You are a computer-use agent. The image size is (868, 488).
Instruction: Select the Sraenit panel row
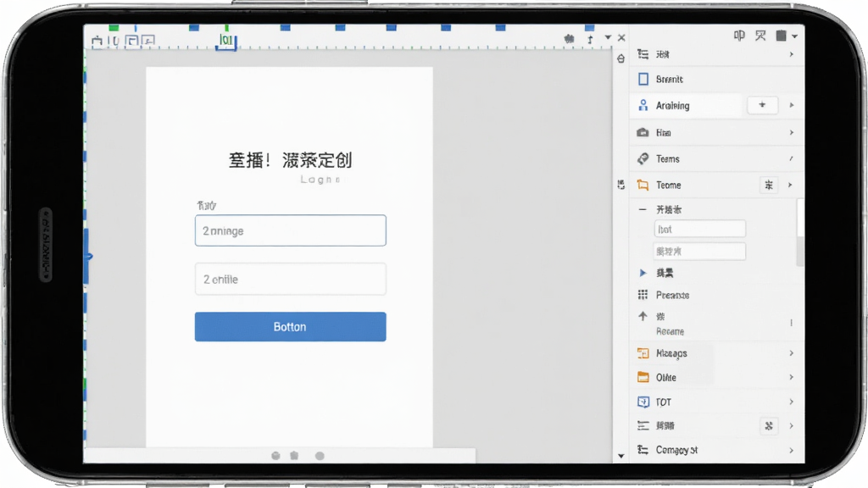coord(717,79)
